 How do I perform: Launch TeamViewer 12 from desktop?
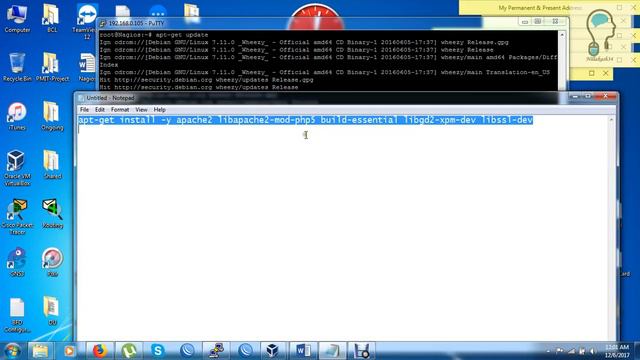click(x=86, y=21)
